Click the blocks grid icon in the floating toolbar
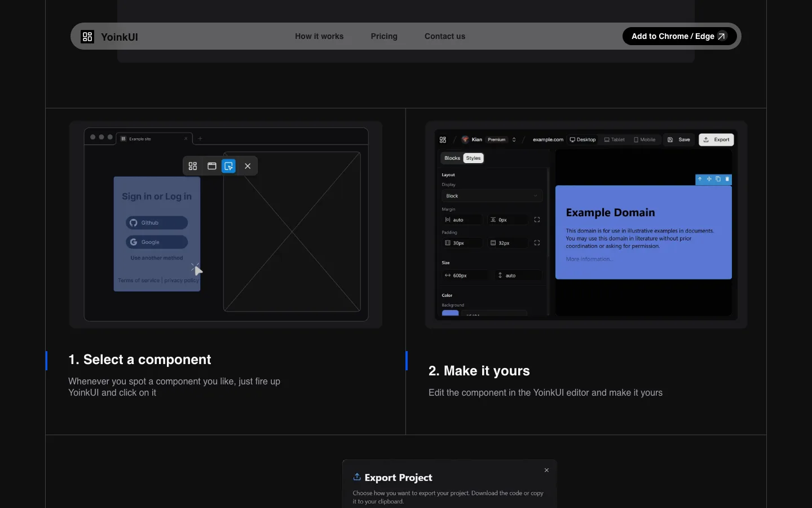The image size is (812, 508). tap(193, 166)
